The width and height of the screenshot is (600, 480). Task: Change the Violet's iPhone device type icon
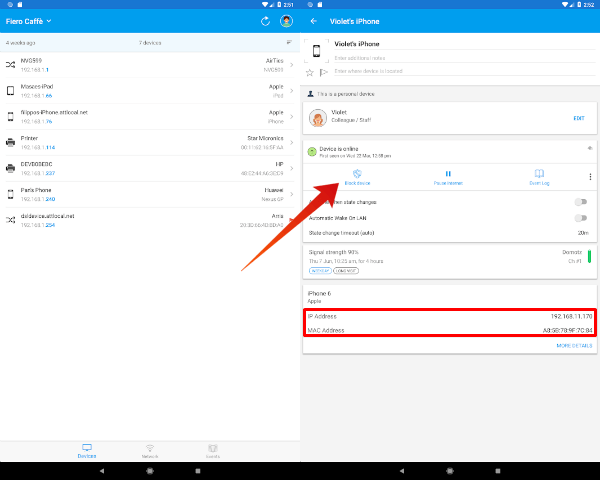(x=316, y=51)
